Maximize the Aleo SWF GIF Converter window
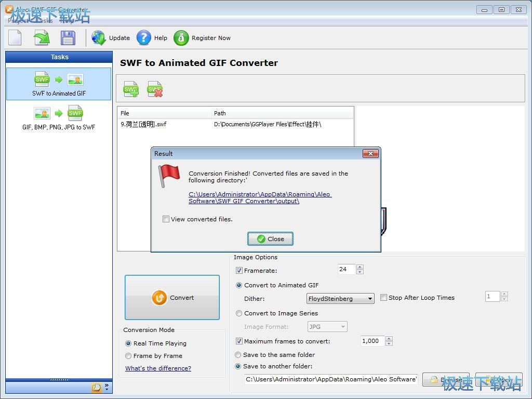532x399 pixels. click(501, 10)
